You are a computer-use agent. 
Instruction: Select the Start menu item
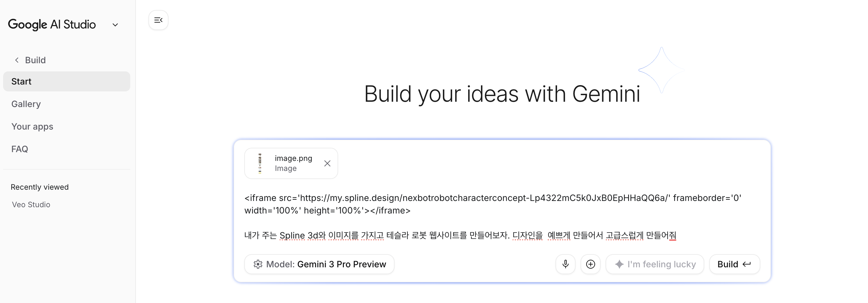67,81
